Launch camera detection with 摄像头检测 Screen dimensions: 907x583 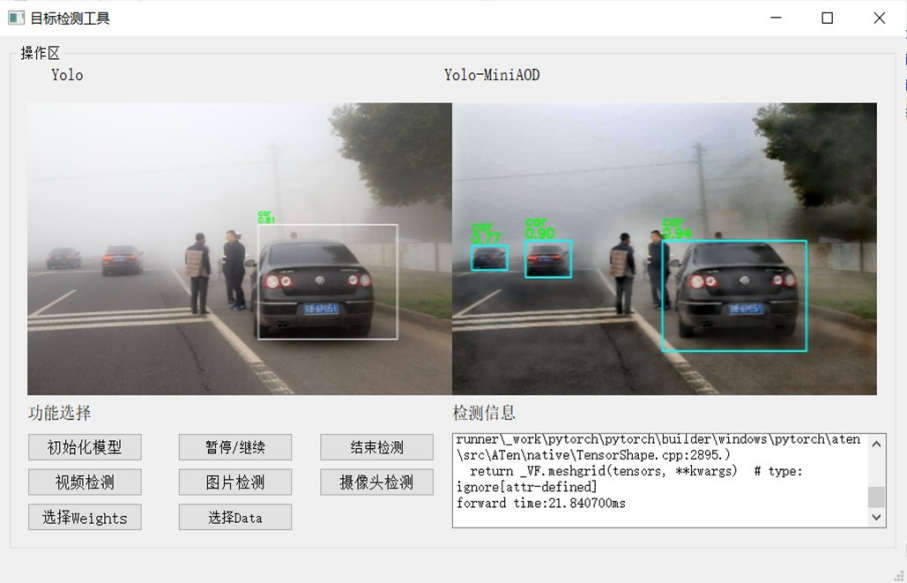click(x=377, y=482)
